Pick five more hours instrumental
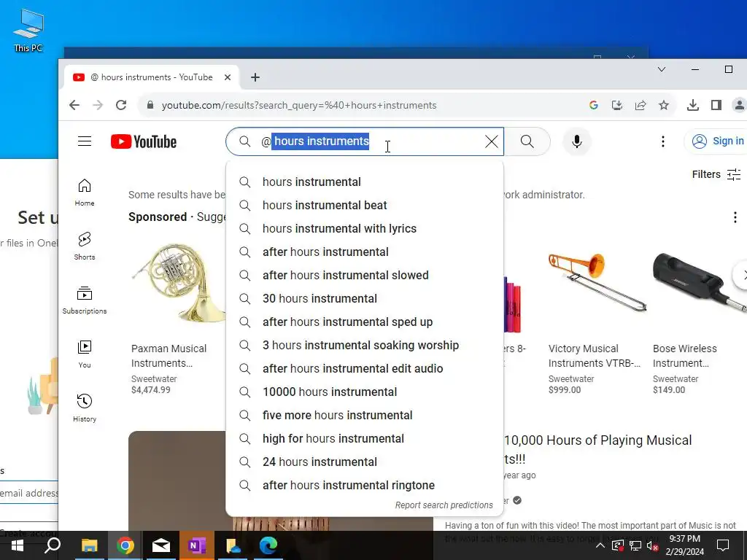Image resolution: width=747 pixels, height=560 pixels. coord(365,415)
